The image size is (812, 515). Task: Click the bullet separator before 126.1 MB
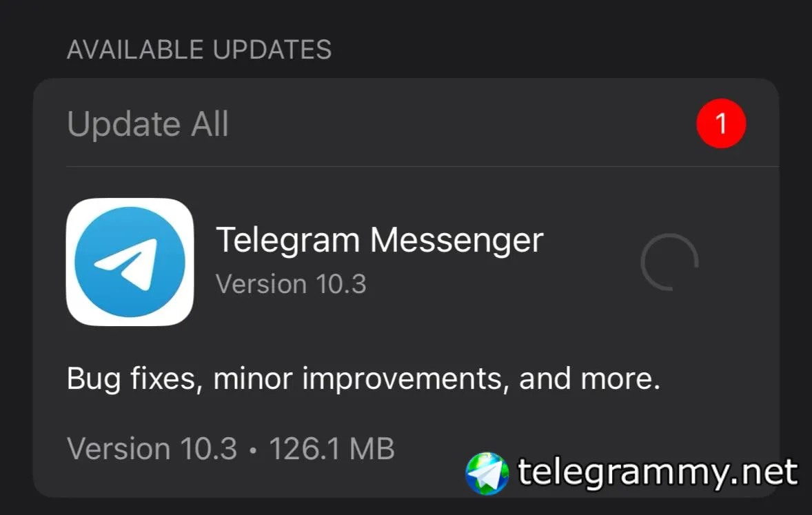point(253,450)
